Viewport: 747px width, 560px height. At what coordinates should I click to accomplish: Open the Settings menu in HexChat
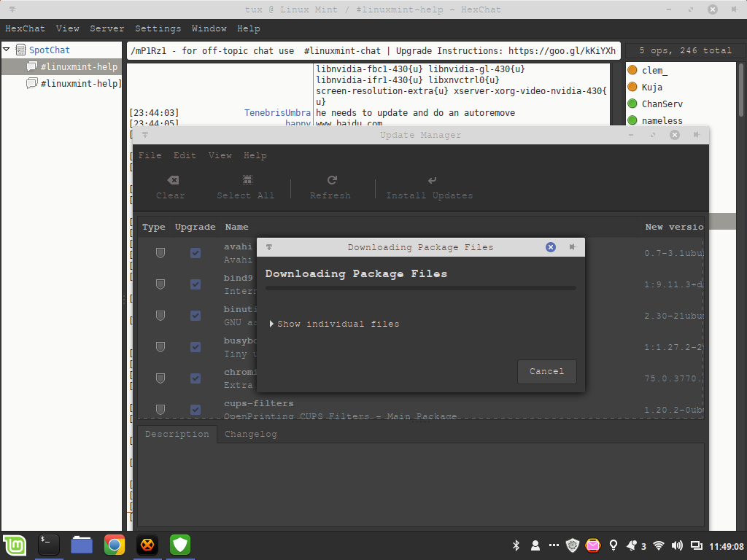[x=158, y=28]
